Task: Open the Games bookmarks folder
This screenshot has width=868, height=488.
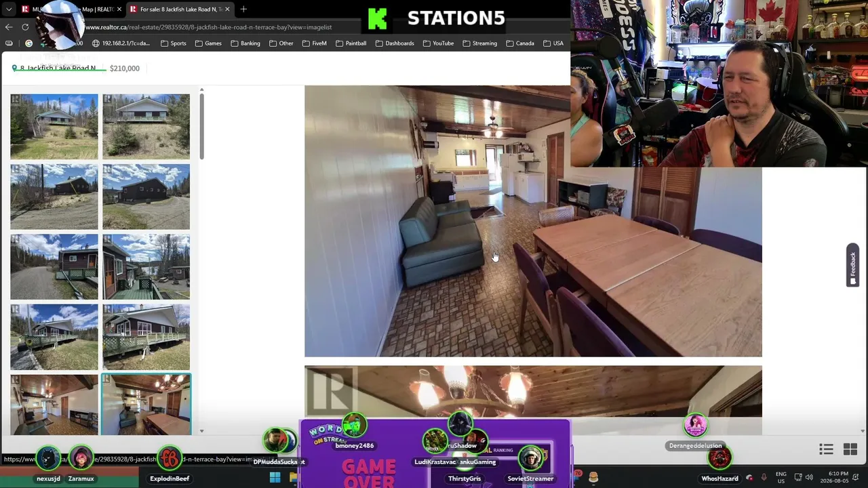Action: click(x=208, y=43)
